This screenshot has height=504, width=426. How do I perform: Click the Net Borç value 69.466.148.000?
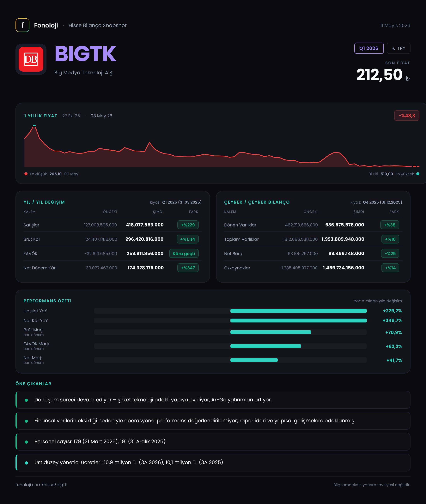pyautogui.click(x=346, y=253)
